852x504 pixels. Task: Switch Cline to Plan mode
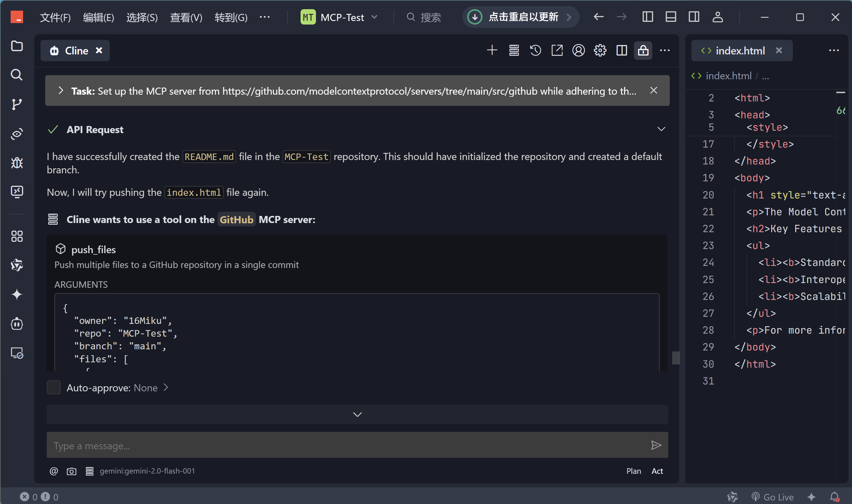click(x=633, y=471)
